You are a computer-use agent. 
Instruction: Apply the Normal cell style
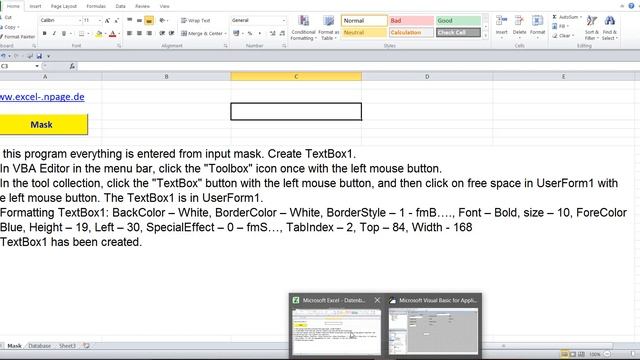(364, 20)
